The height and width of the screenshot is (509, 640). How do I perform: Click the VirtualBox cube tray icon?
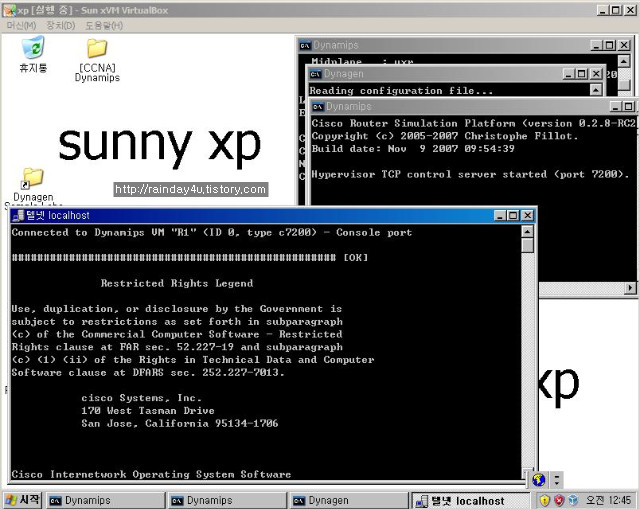[x=573, y=500]
